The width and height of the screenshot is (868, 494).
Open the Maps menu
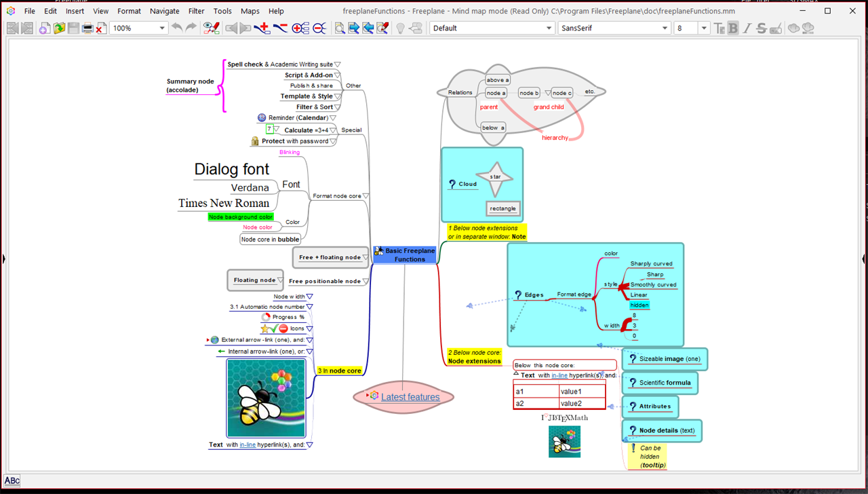coord(250,11)
